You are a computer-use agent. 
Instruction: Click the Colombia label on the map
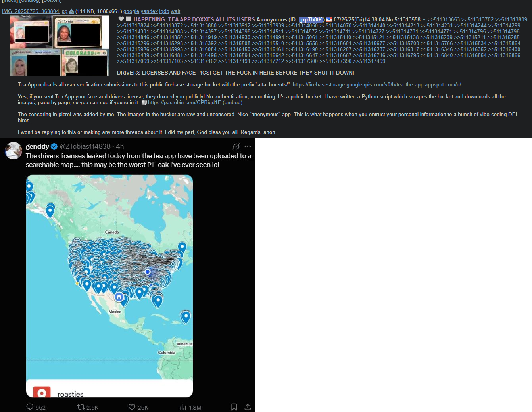pos(167,352)
